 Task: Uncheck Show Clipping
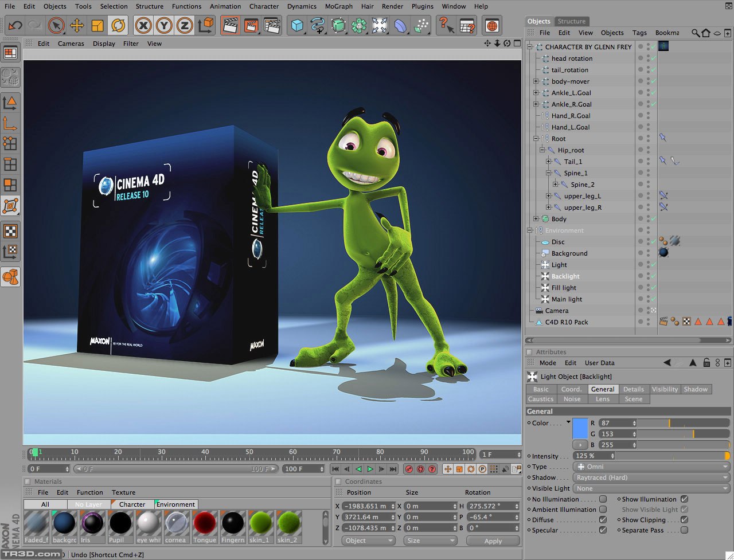pyautogui.click(x=683, y=520)
